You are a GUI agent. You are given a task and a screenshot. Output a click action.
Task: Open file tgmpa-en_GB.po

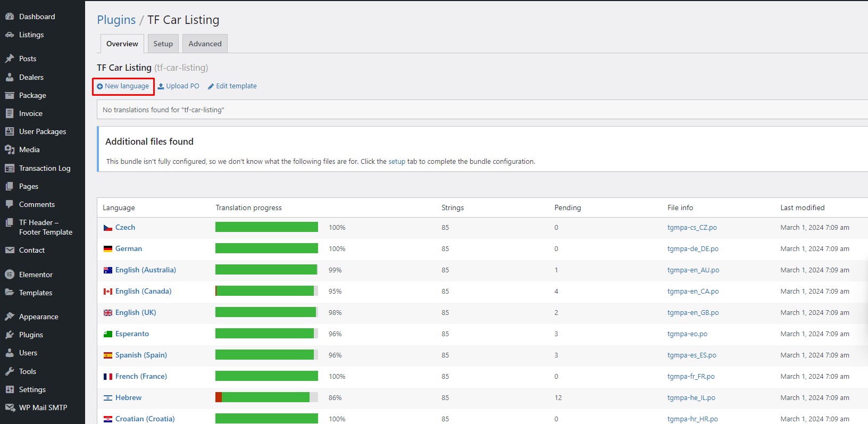pos(693,312)
